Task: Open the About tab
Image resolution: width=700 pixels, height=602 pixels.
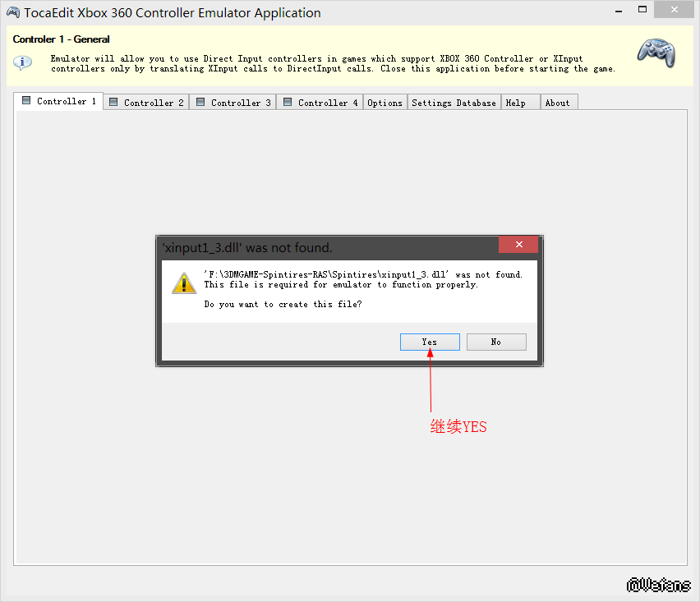Action: click(x=559, y=103)
